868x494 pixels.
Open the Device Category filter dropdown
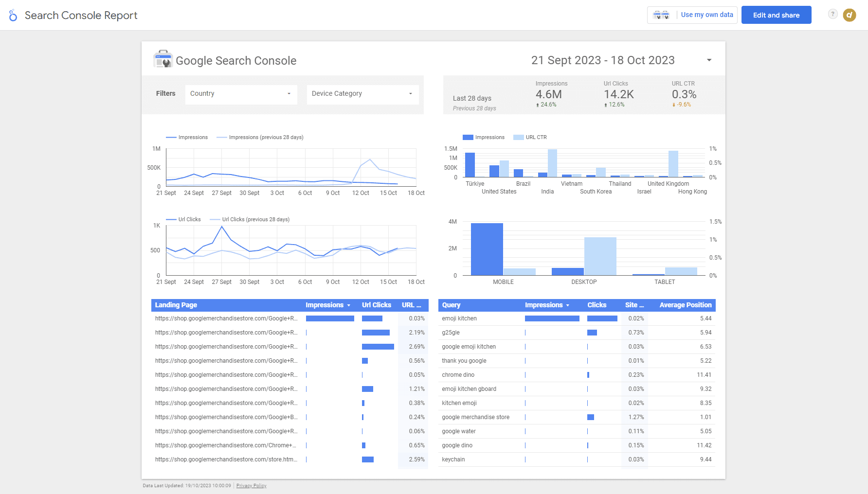(362, 94)
